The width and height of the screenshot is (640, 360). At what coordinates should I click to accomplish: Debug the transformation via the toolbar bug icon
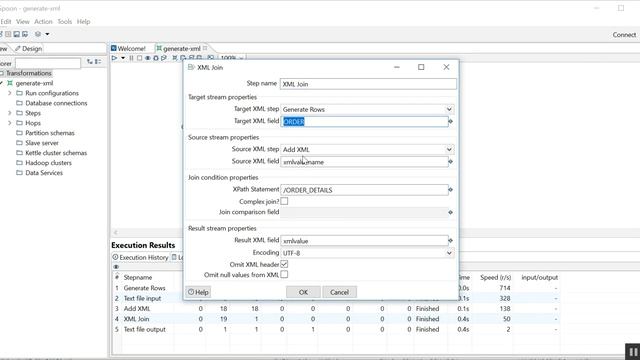pos(156,58)
